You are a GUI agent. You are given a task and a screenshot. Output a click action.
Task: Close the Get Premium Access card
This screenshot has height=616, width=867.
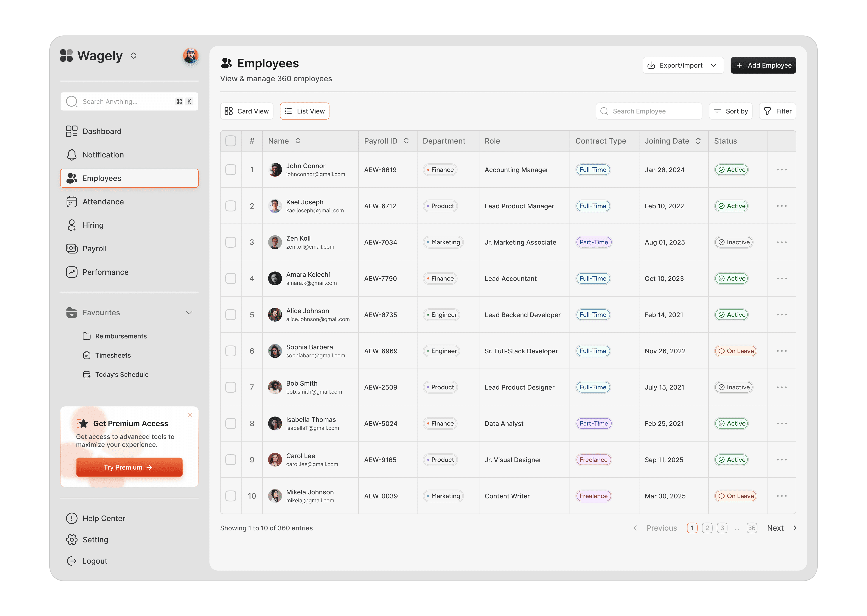190,415
